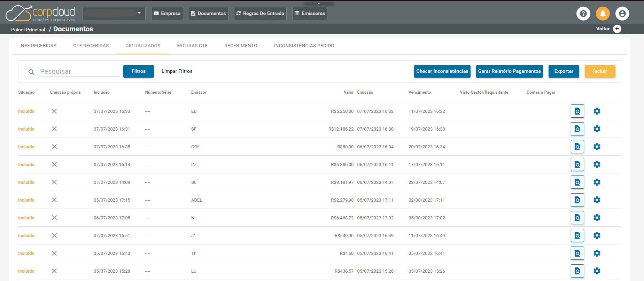This screenshot has width=644, height=281.
Task: View document for R$5.250,00 row
Action: [x=577, y=111]
